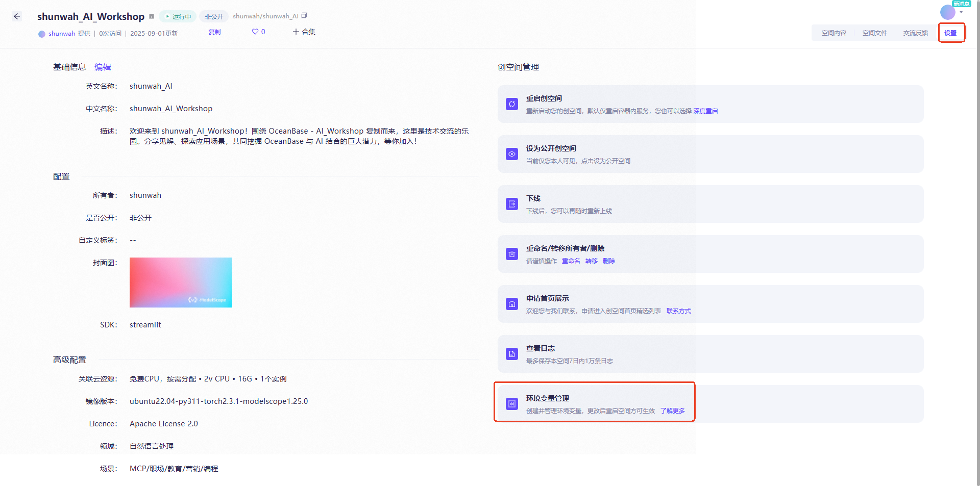Click the 深度重启 link
This screenshot has height=486, width=980.
(705, 111)
